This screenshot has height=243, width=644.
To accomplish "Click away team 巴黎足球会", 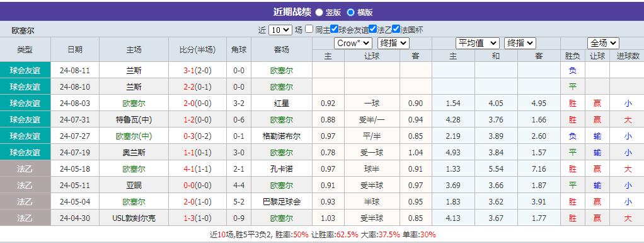I will (x=281, y=202).
